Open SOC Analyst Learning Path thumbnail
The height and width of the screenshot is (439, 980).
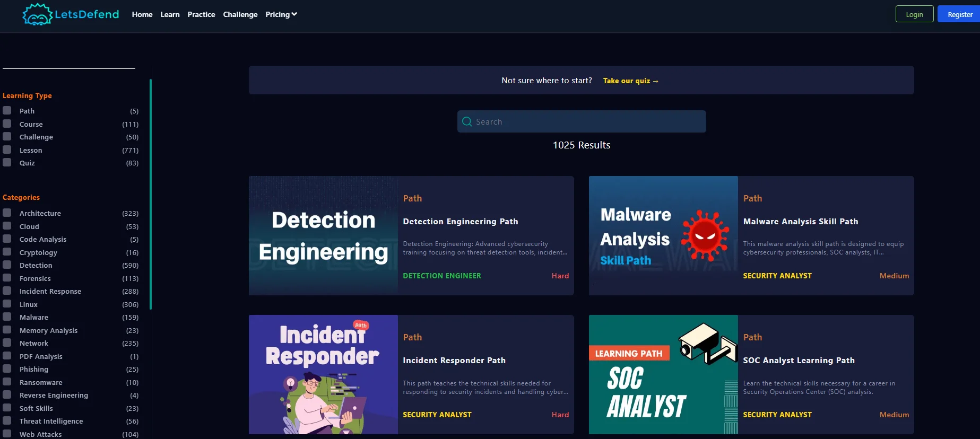663,374
